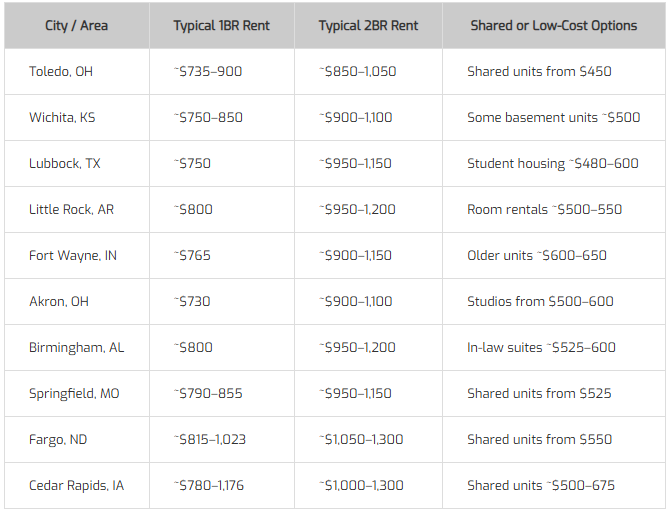The image size is (670, 514).
Task: Select Some basement units ~$500 cell
Action: click(x=553, y=117)
